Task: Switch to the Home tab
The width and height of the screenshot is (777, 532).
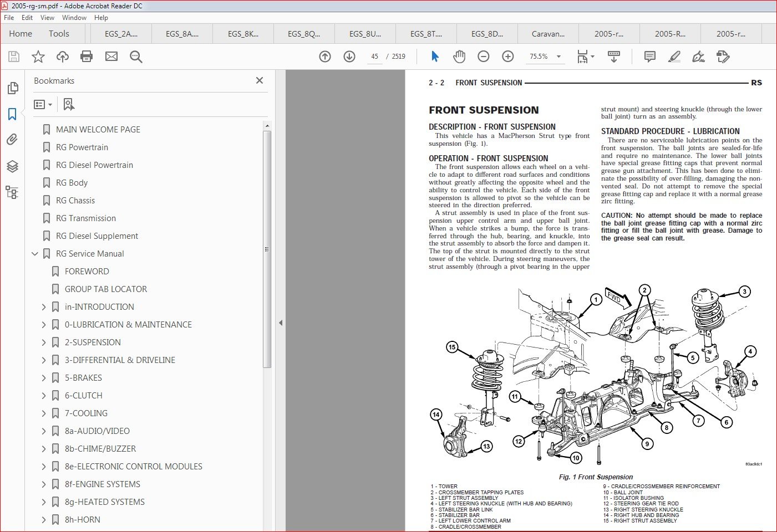Action: [21, 34]
